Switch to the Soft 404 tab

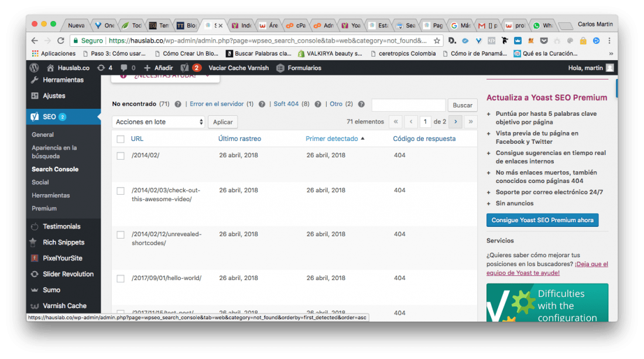[286, 104]
